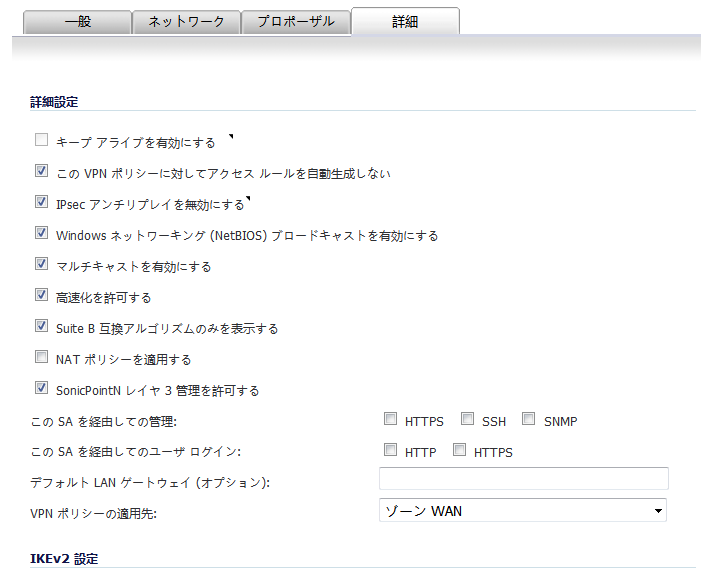Toggle SonicPointN レイヤ 3 管理 checkbox
Viewport: 702px width, 587px height.
point(41,388)
